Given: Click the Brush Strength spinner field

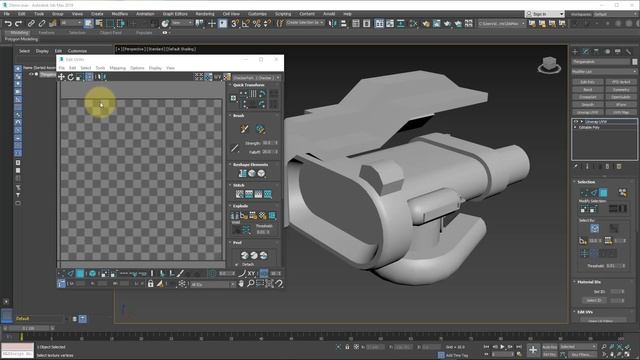Looking at the screenshot, I should coord(270,143).
